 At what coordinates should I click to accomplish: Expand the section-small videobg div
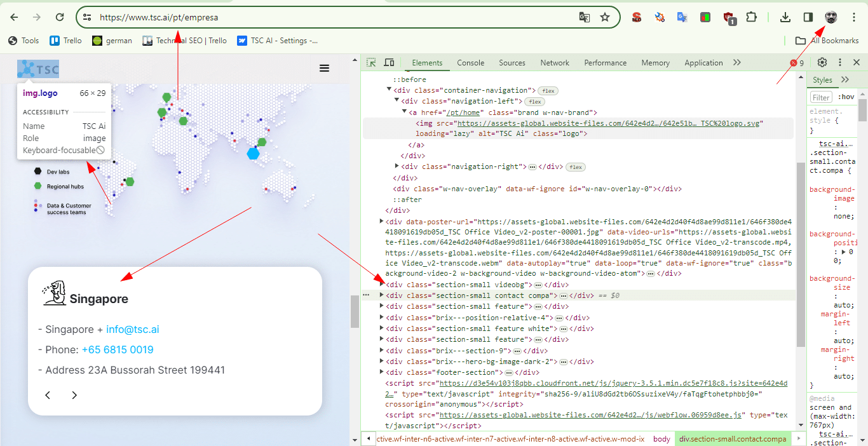[382, 285]
